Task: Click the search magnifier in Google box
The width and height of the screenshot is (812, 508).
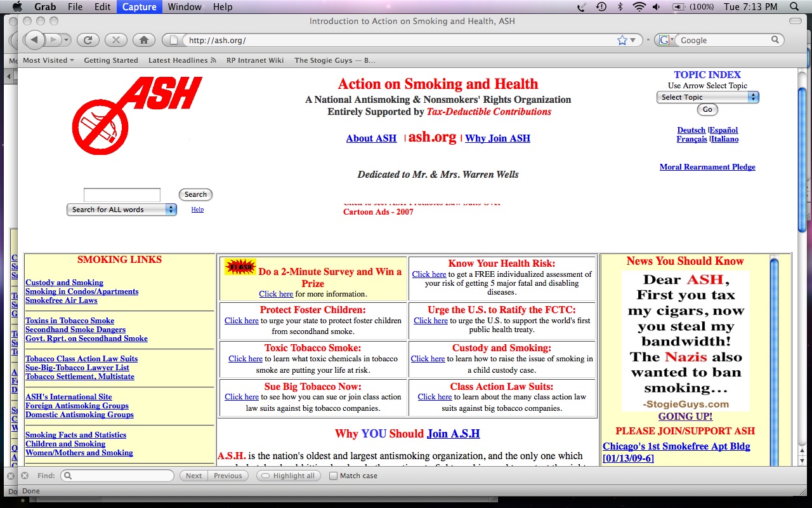Action: [775, 40]
